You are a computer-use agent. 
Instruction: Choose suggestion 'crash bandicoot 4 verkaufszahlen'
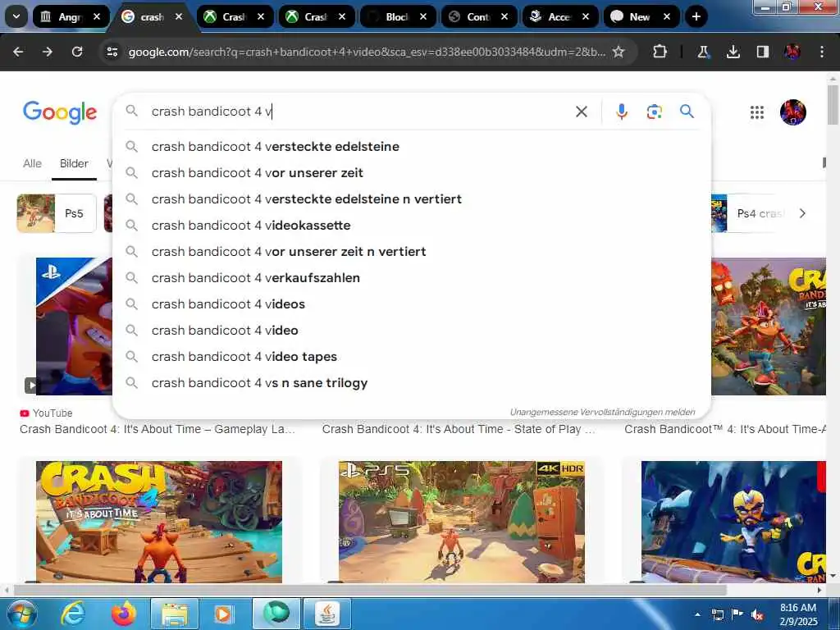click(x=413, y=277)
